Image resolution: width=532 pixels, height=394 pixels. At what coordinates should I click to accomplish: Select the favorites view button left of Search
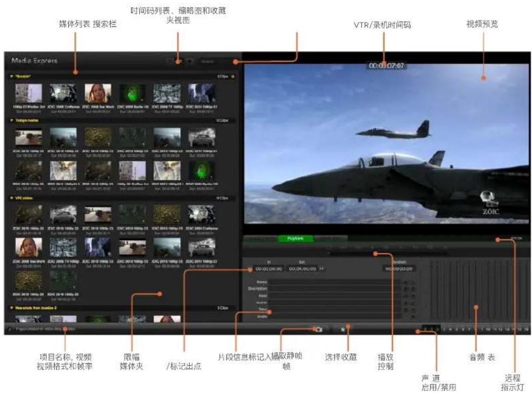pos(190,61)
